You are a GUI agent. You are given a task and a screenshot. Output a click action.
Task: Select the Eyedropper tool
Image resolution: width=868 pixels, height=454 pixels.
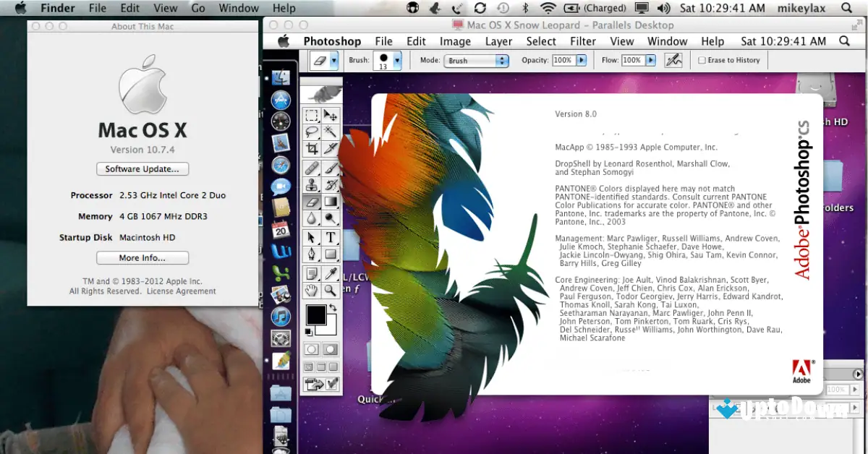331,272
